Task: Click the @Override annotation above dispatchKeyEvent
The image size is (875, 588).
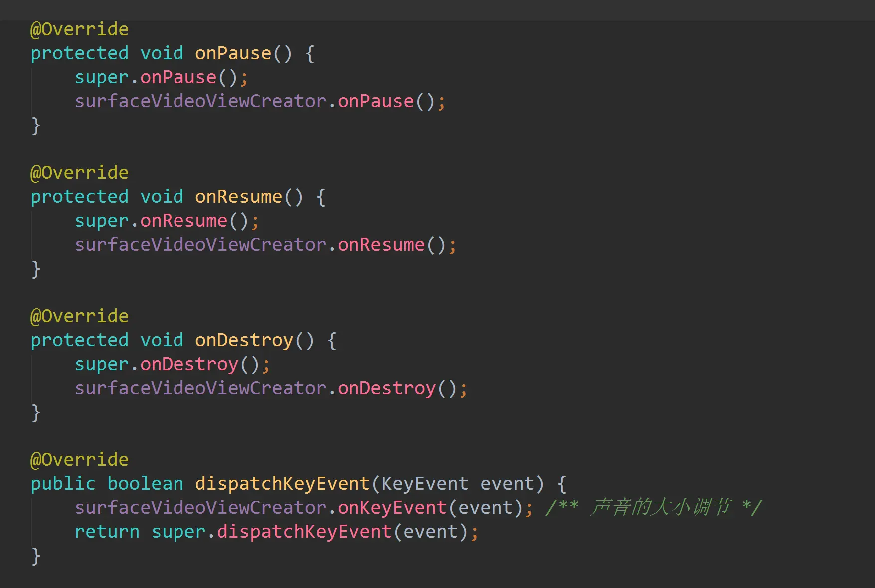Action: click(x=80, y=460)
